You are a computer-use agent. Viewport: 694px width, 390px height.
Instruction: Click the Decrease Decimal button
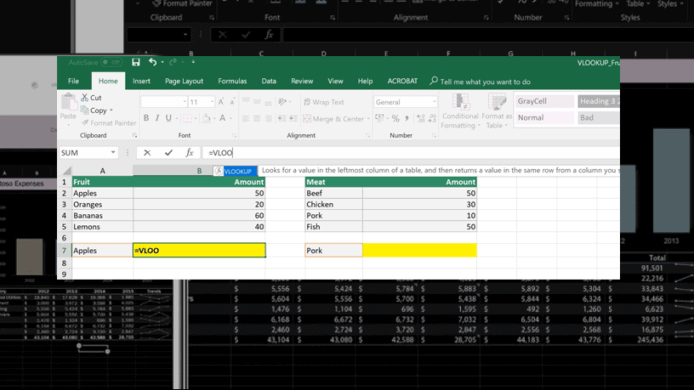click(x=432, y=118)
